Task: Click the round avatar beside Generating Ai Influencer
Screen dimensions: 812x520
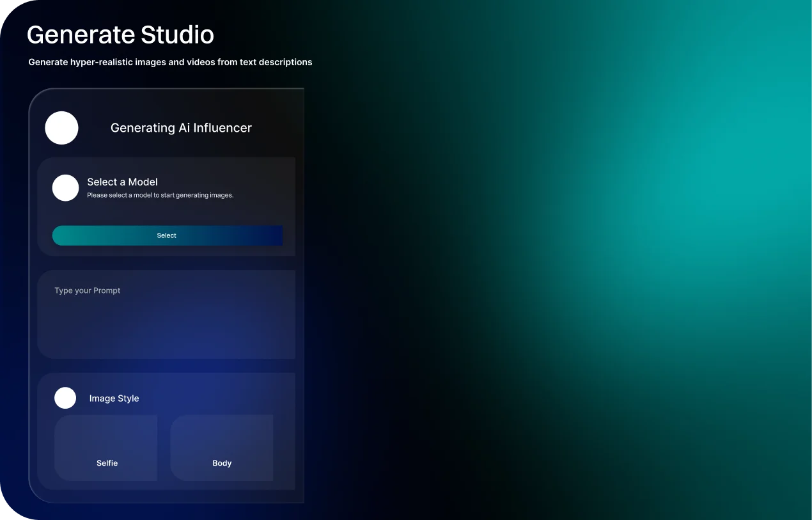Action: [61, 128]
